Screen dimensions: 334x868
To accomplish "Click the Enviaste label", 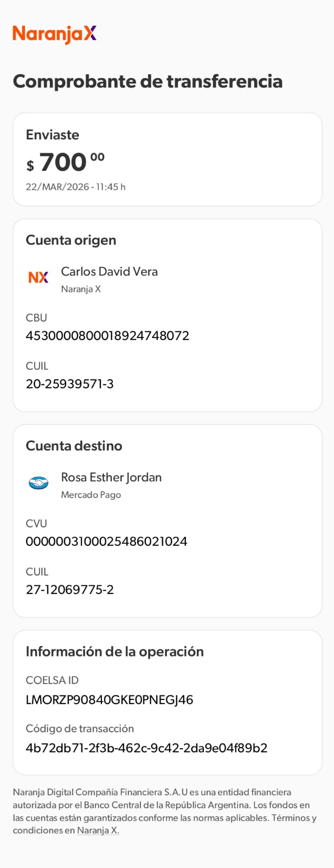I will (53, 135).
